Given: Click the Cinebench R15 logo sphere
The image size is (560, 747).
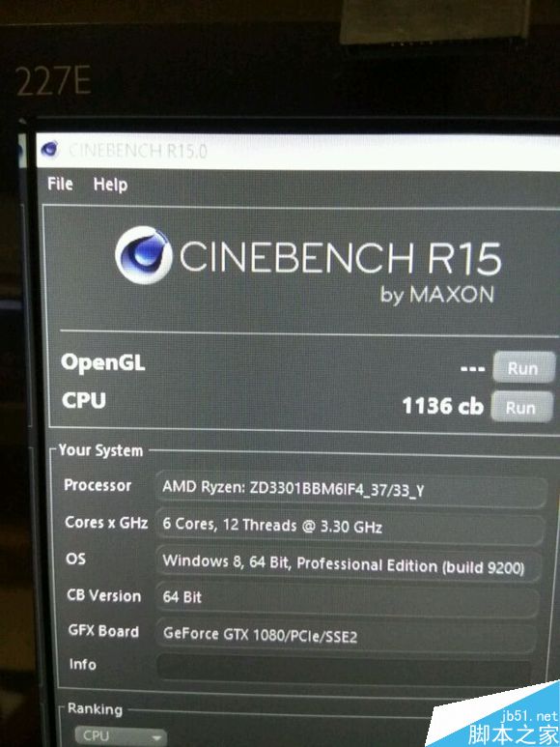Looking at the screenshot, I should 143,255.
